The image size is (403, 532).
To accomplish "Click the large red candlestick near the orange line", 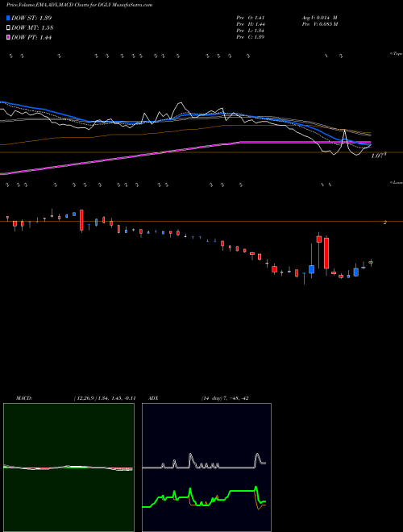I will point(81,220).
